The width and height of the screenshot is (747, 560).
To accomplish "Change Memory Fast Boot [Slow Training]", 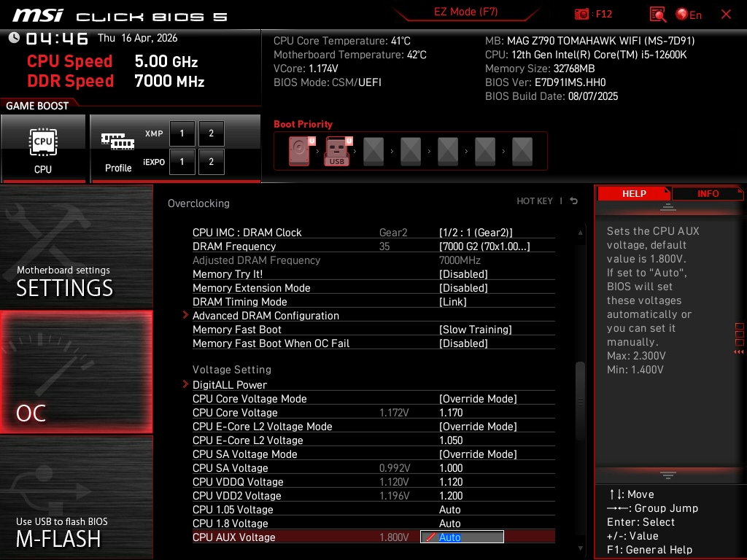I will click(475, 330).
